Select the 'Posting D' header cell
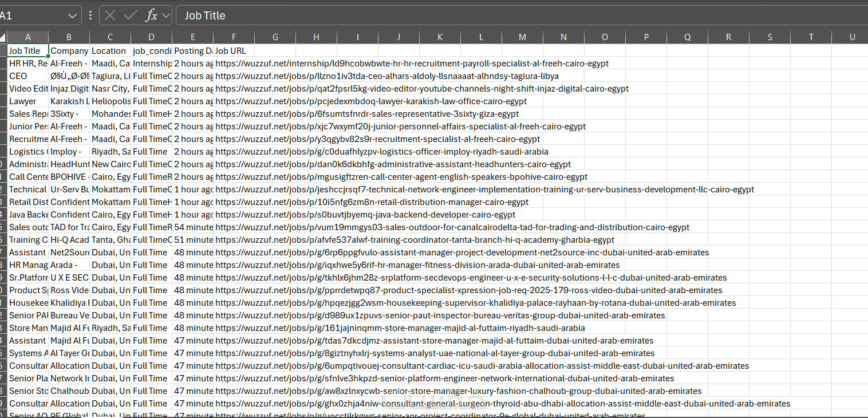 pyautogui.click(x=193, y=50)
